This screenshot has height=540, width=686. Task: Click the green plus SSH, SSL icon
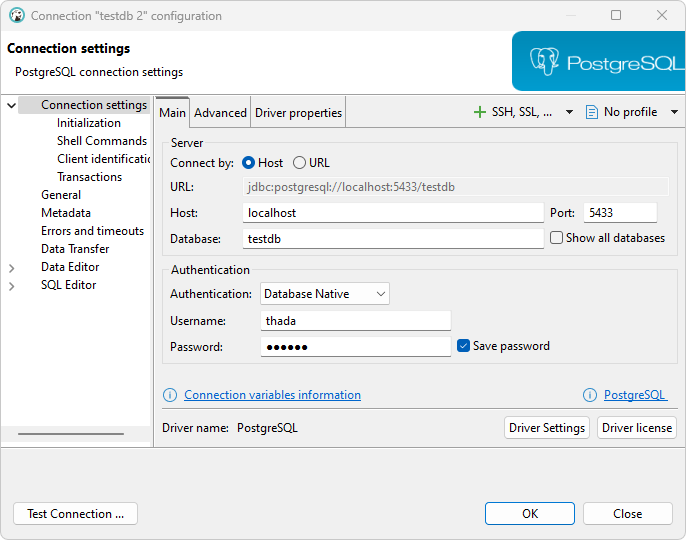pyautogui.click(x=480, y=112)
